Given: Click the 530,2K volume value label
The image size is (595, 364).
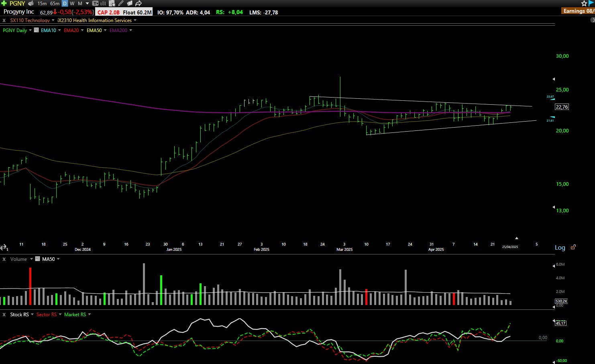Looking at the screenshot, I should [x=561, y=301].
